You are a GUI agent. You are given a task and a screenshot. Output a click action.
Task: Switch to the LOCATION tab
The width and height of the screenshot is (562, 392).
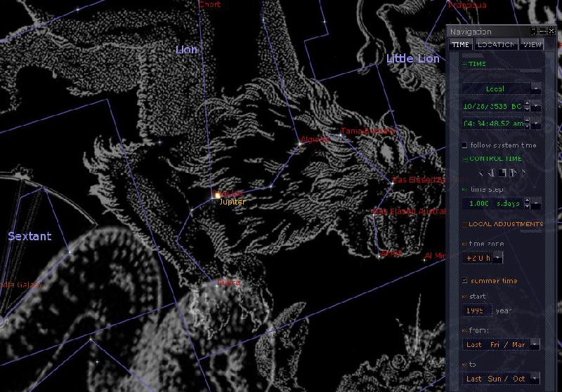pyautogui.click(x=497, y=44)
